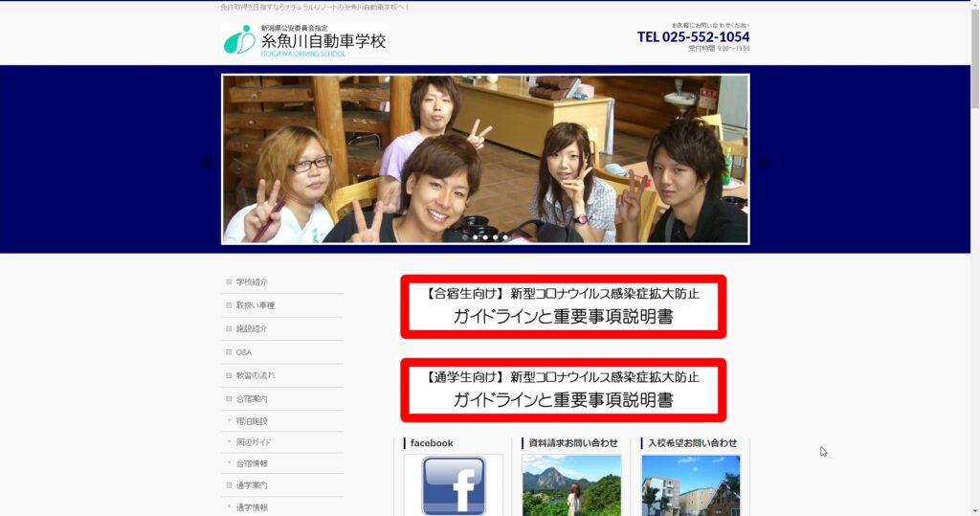Click the 入校希望お問い合わせ building thumbnail
This screenshot has height=516, width=980.
(691, 485)
